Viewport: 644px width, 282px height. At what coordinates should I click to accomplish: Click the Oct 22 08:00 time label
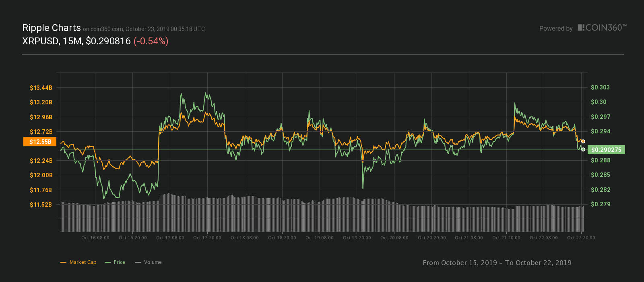click(544, 238)
